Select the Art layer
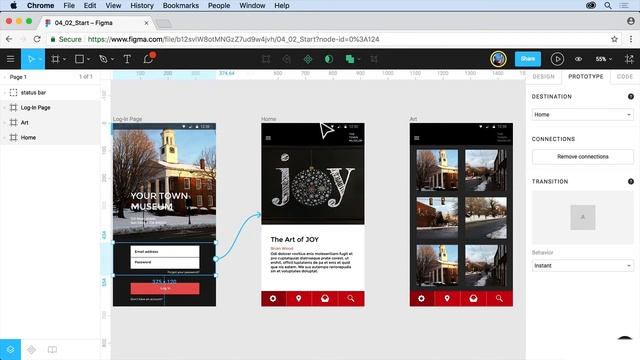The height and width of the screenshot is (360, 640). [x=50, y=122]
